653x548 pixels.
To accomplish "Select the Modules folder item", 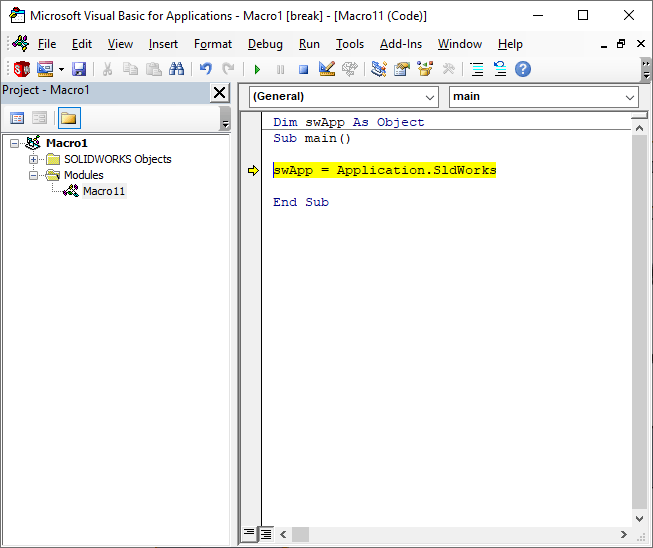I will pyautogui.click(x=83, y=175).
